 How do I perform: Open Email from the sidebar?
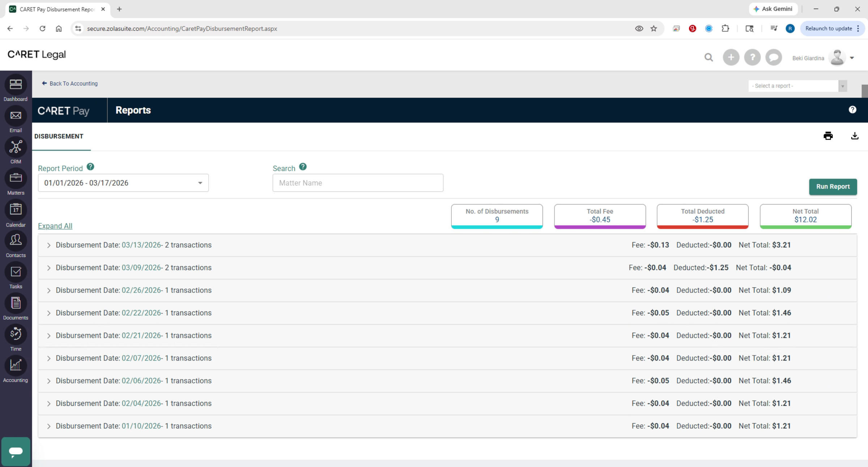16,116
